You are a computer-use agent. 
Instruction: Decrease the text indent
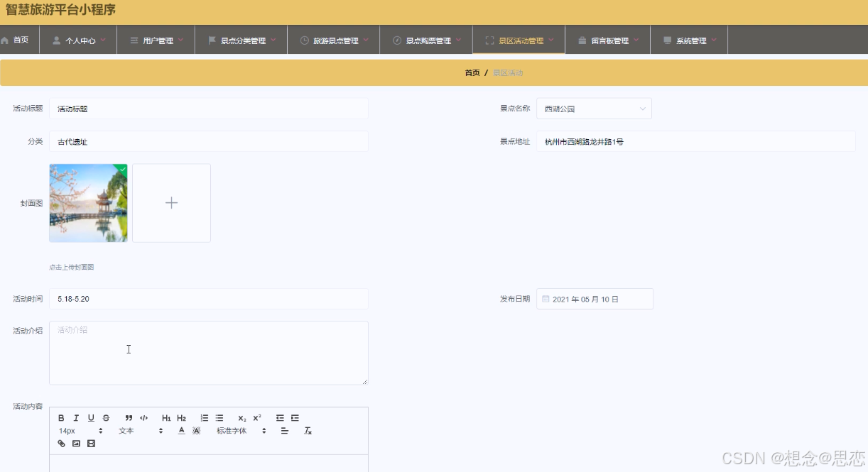click(x=280, y=418)
